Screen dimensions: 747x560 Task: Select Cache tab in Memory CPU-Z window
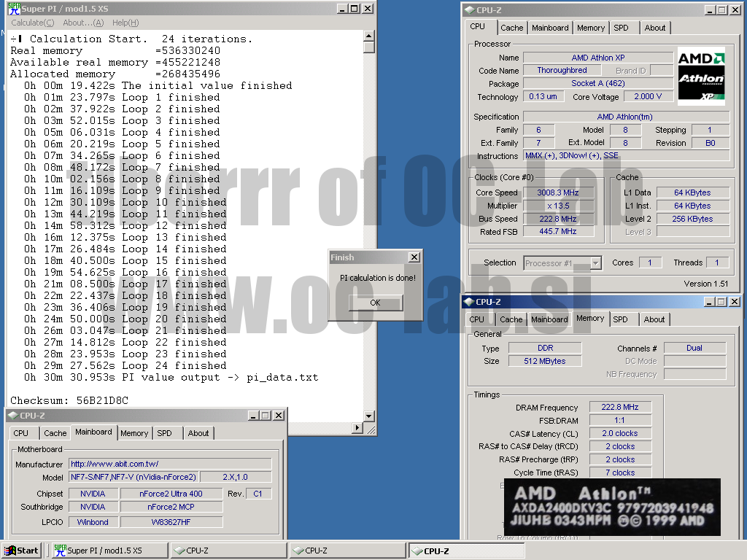click(511, 319)
